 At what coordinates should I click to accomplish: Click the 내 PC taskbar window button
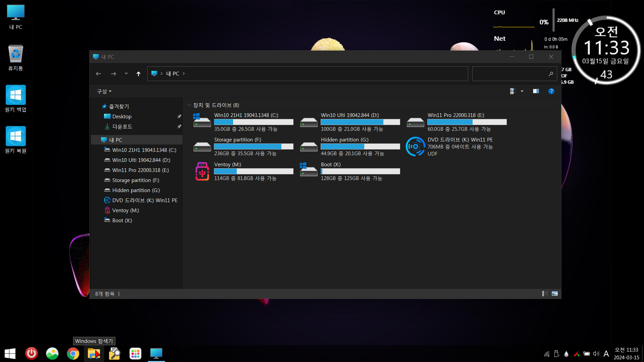pyautogui.click(x=156, y=354)
